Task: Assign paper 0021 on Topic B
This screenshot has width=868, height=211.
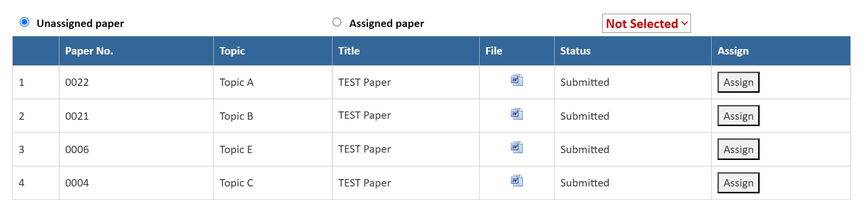Action: tap(738, 116)
